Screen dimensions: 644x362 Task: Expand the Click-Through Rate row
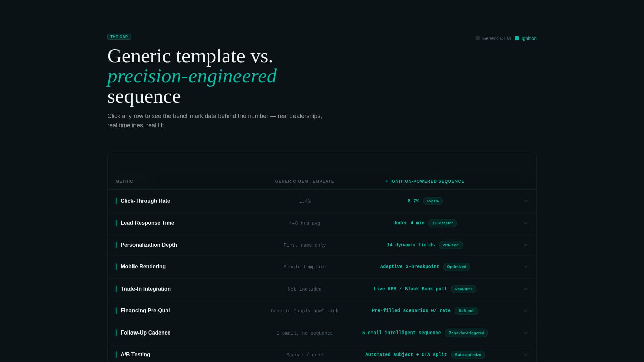pyautogui.click(x=525, y=201)
